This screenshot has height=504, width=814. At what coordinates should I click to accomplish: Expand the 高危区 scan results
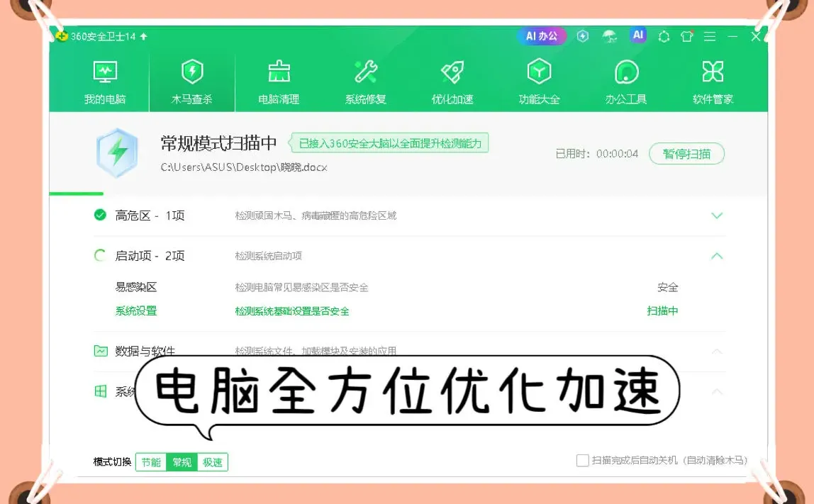pyautogui.click(x=716, y=215)
